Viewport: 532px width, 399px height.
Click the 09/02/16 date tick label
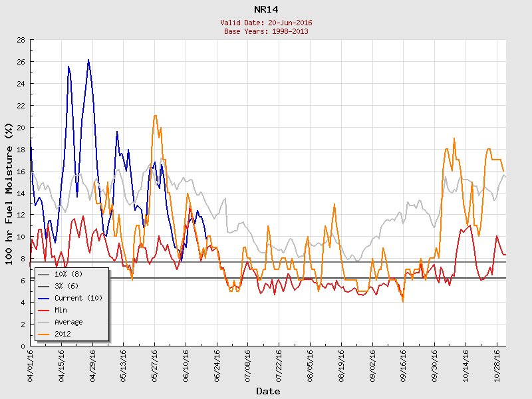click(x=373, y=364)
